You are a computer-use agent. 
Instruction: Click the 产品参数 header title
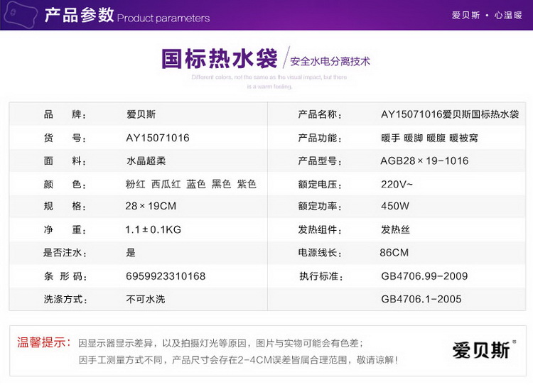click(79, 15)
